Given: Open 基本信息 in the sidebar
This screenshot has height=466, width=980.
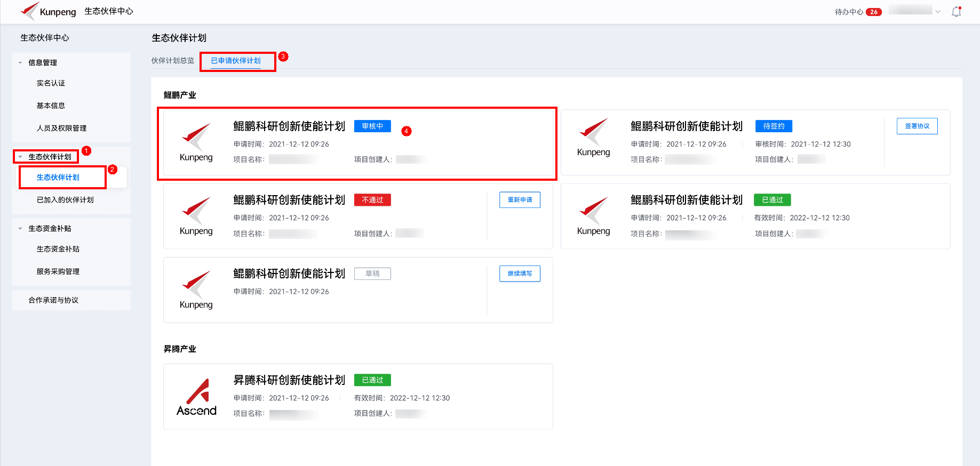Looking at the screenshot, I should (x=51, y=106).
